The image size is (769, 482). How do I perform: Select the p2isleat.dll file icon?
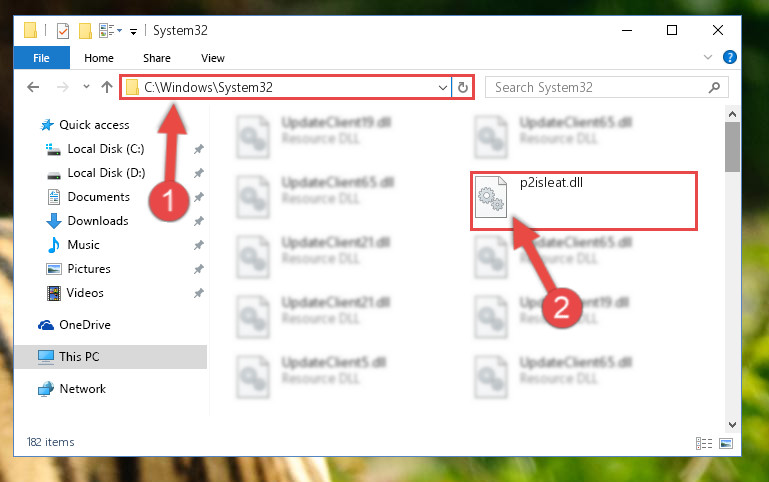pos(490,197)
